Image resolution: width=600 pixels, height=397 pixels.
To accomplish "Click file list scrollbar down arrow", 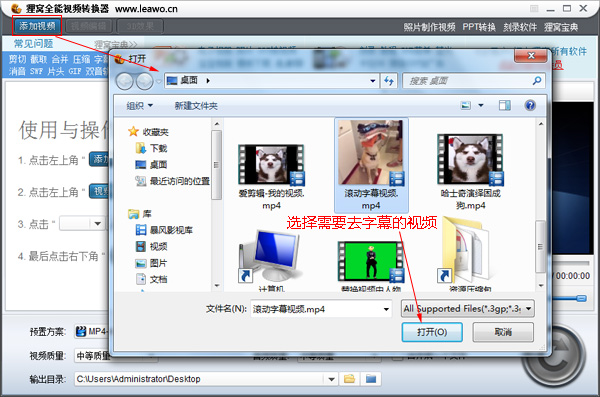I will 541,286.
